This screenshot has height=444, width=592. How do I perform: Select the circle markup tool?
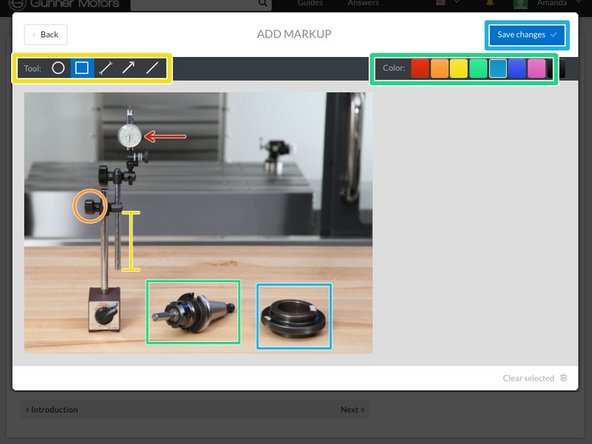58,68
